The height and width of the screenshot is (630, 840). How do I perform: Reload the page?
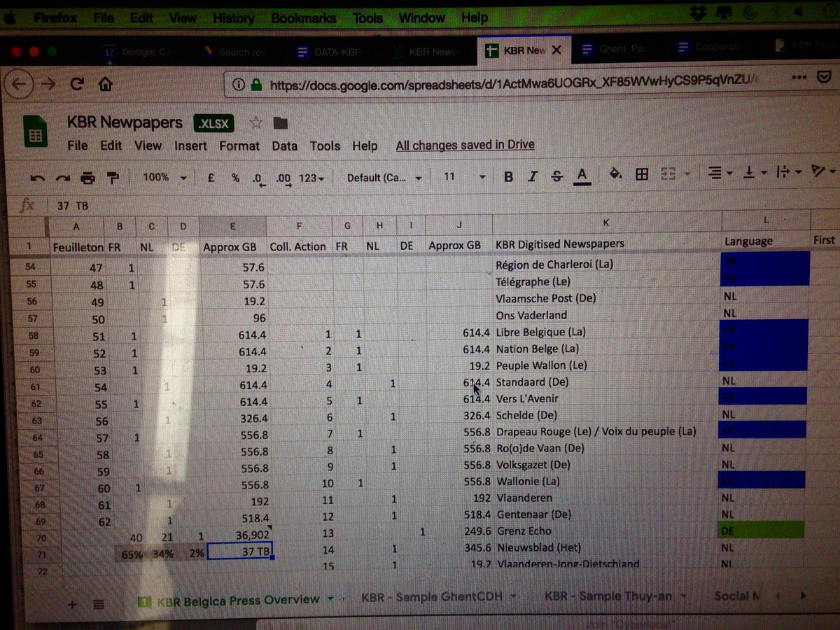pos(77,85)
